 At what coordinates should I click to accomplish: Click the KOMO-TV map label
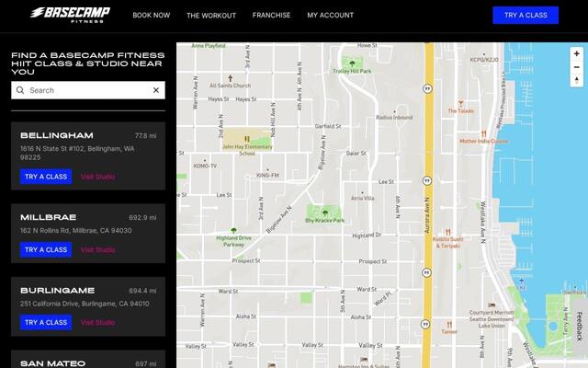tap(205, 166)
